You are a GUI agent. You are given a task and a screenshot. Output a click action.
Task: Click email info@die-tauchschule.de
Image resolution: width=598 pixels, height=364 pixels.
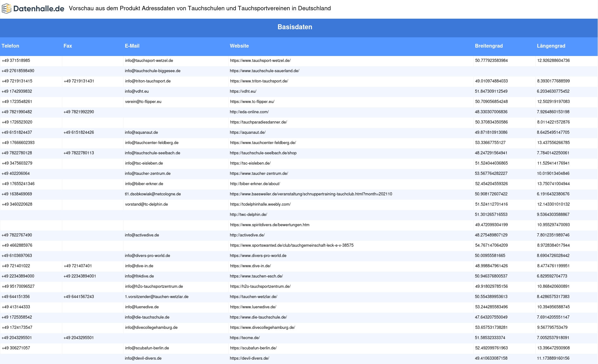tap(147, 317)
